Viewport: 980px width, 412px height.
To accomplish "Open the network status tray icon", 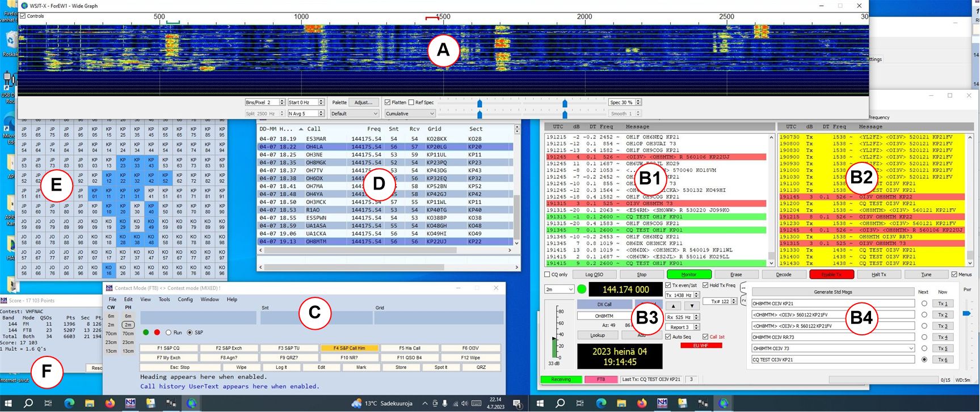I will click(455, 403).
